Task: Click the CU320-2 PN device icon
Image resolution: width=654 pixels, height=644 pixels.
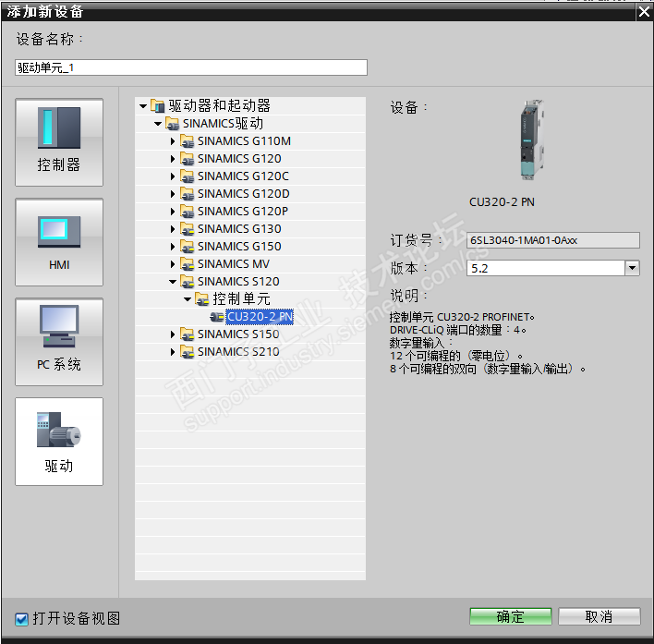Action: coord(217,317)
